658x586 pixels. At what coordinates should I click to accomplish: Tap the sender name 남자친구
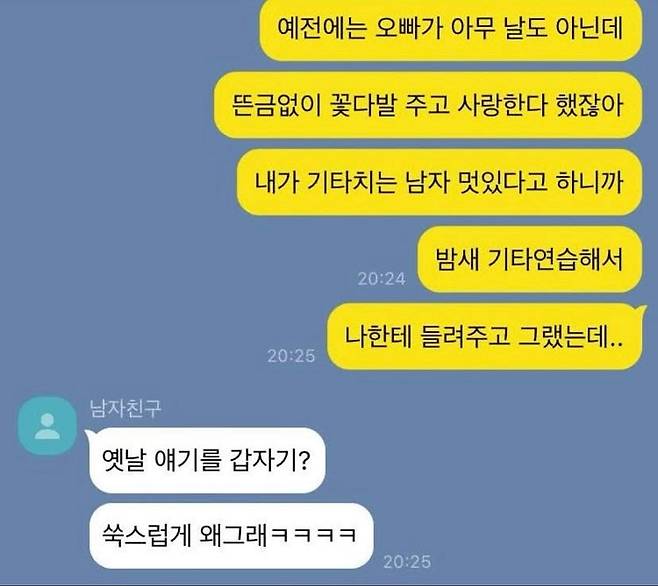point(125,408)
